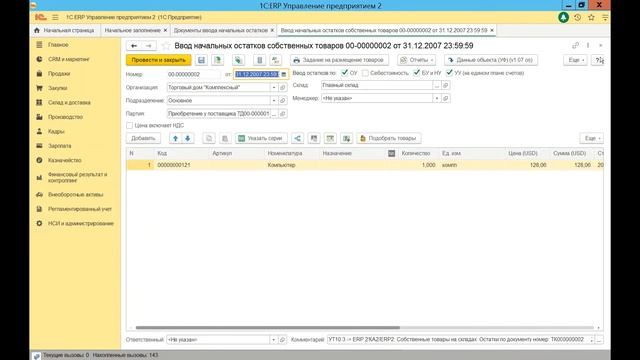Open the НСИ и администрирование section
This screenshot has height=360, width=640.
click(80, 223)
